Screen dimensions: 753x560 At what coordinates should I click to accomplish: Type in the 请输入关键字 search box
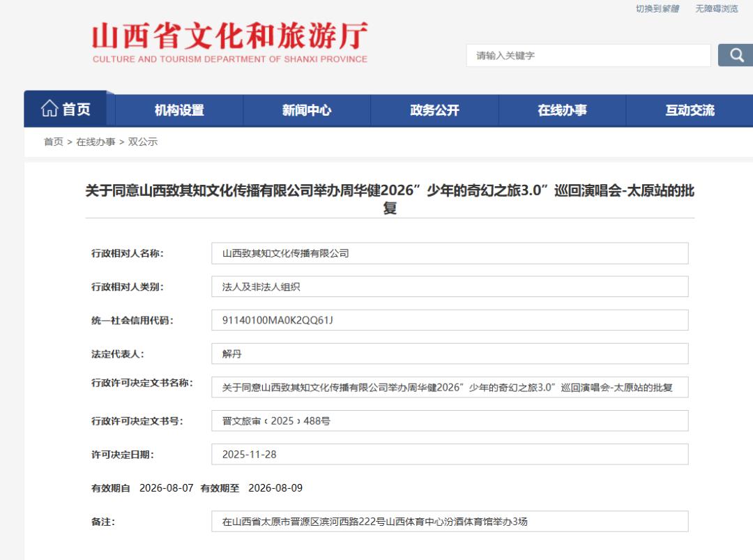pos(588,55)
